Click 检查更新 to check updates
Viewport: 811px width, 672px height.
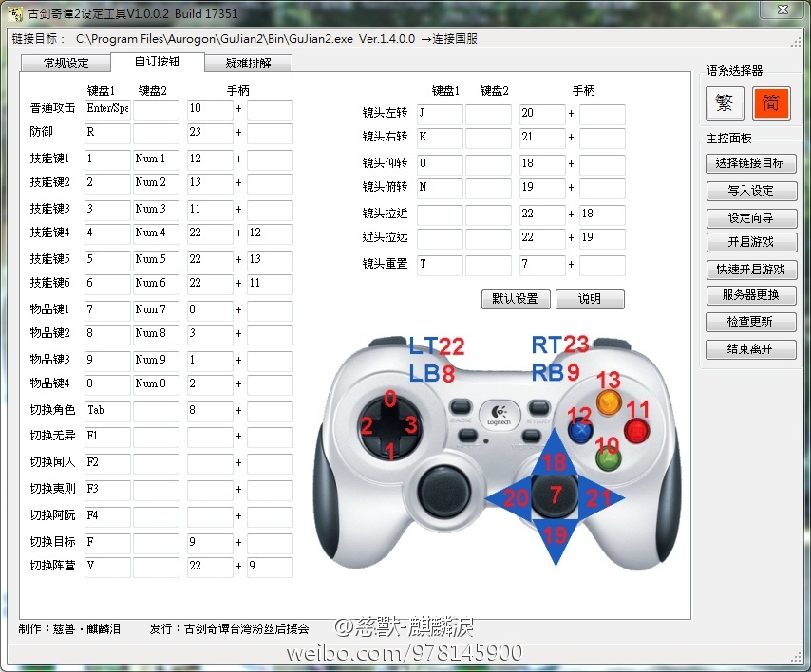[x=750, y=322]
